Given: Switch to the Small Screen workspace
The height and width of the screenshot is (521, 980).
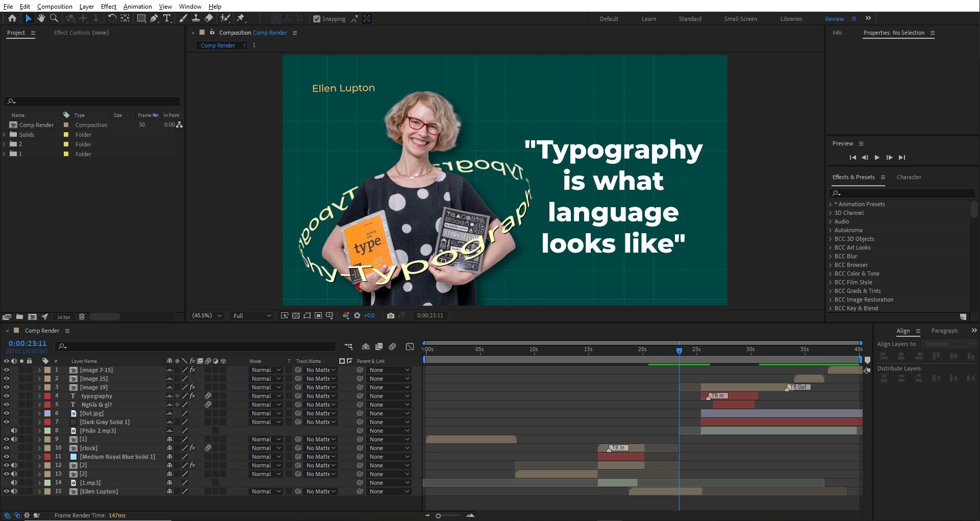Looking at the screenshot, I should (x=740, y=19).
